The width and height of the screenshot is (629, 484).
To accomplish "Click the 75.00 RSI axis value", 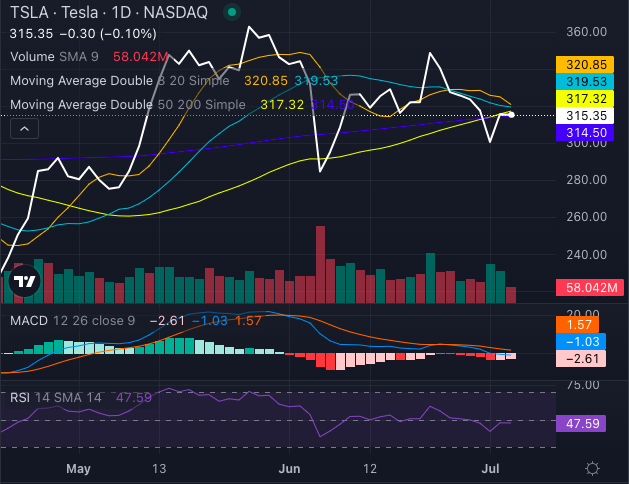I will point(583,385).
